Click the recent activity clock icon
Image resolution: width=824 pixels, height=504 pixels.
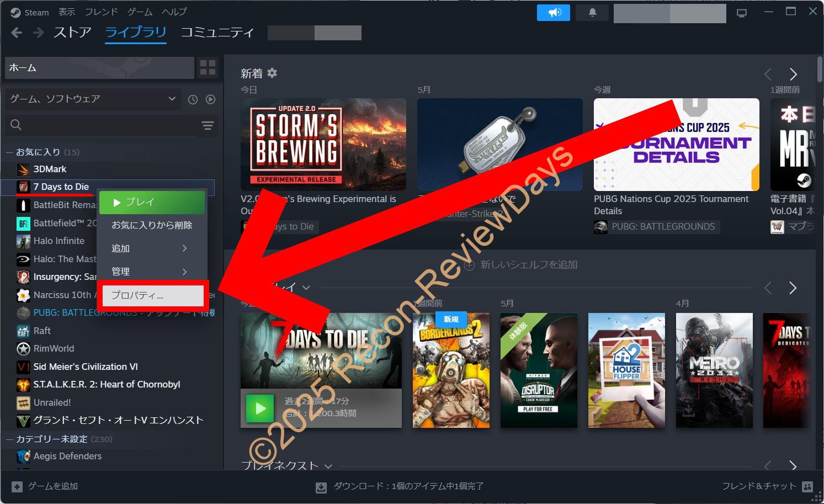193,99
